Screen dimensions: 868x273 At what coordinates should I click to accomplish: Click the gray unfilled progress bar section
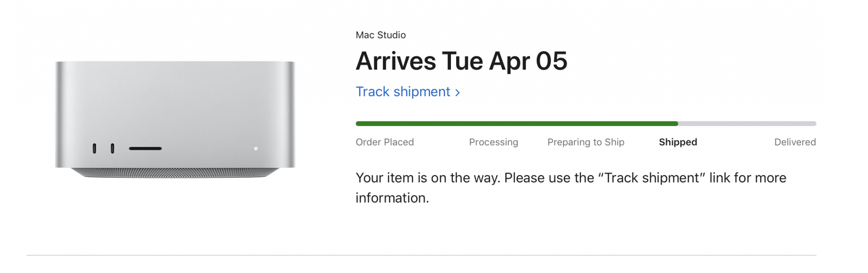point(746,123)
